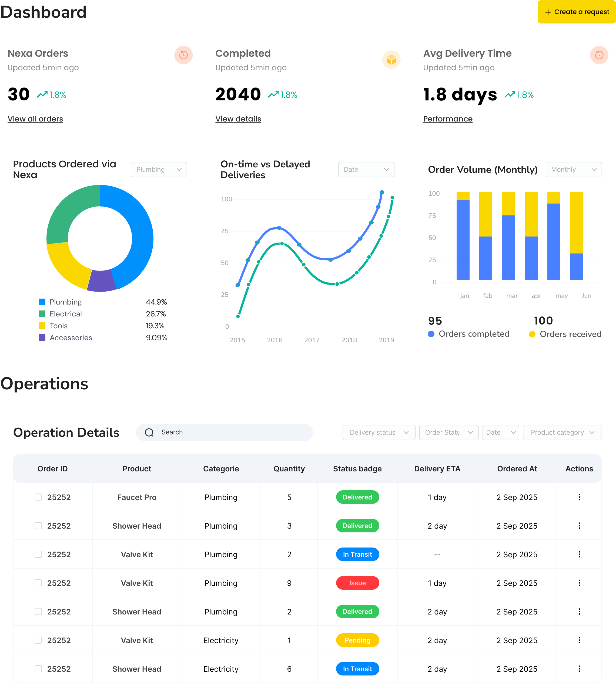
Task: Open three-dot menu for Issue status row
Action: [x=579, y=583]
